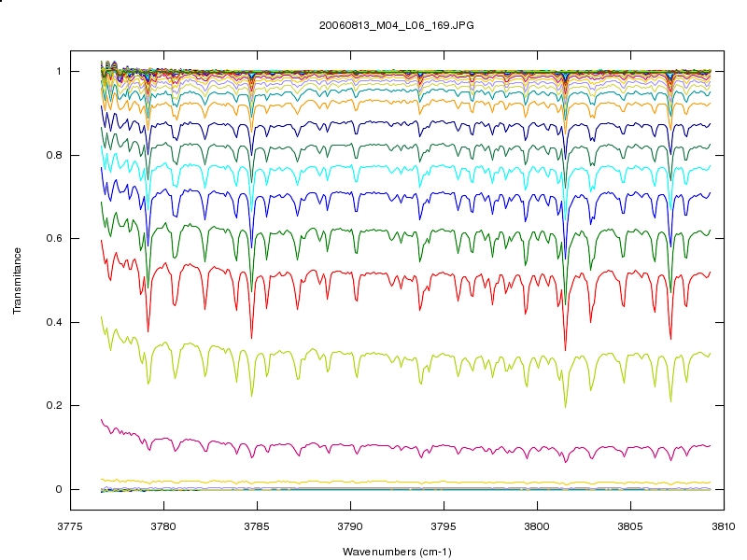This screenshot has height=560, width=747.
Task: Click the plot title "20060813_M04_L06_169.JPG"
Action: 396,25
